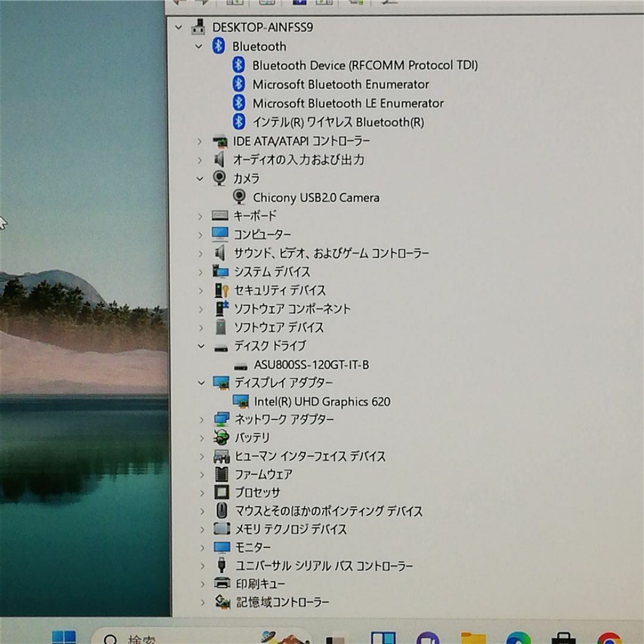
Task: Collapse the ディスク ドライブ category
Action: coord(201,346)
